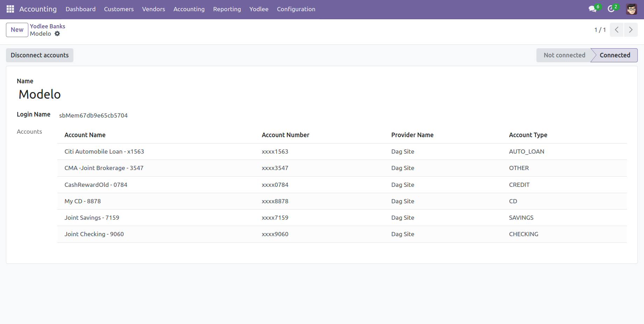The image size is (644, 324).
Task: Open the Joint Savings - 7159 account row
Action: click(x=92, y=218)
